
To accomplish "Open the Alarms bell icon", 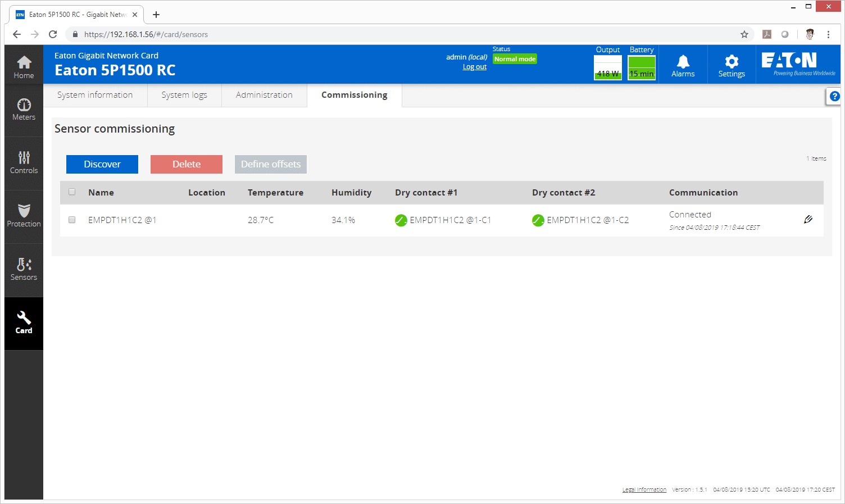I will coord(683,65).
